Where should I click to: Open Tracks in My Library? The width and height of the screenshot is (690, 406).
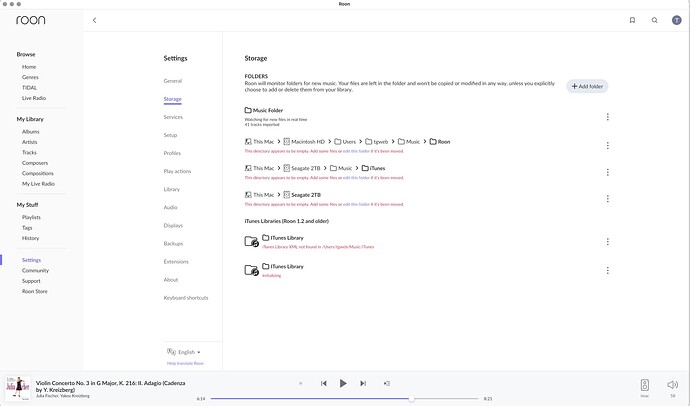pyautogui.click(x=29, y=152)
